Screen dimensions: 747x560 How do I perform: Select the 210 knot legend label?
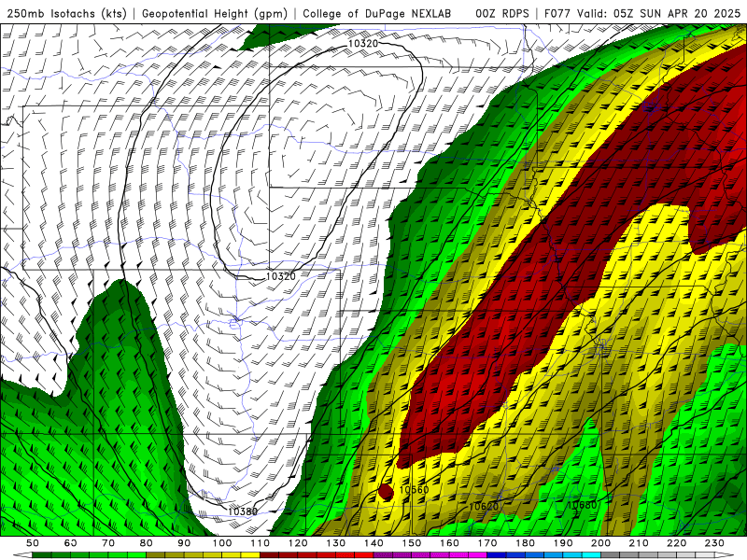tap(639, 543)
